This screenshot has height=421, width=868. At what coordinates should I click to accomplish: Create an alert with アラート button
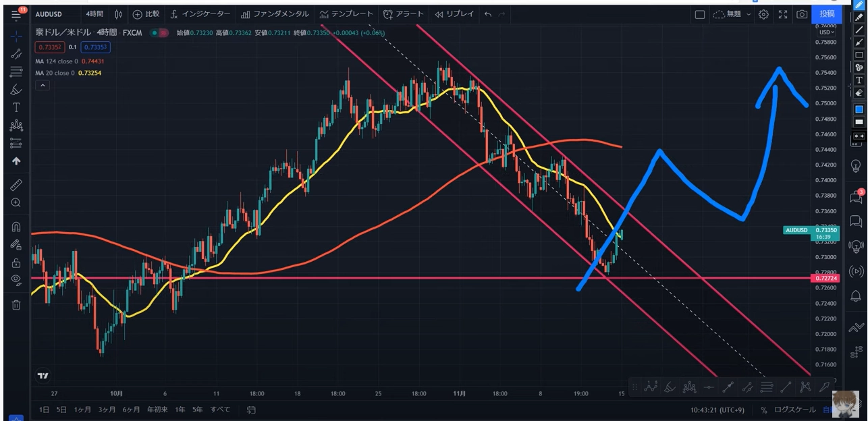[x=404, y=14]
